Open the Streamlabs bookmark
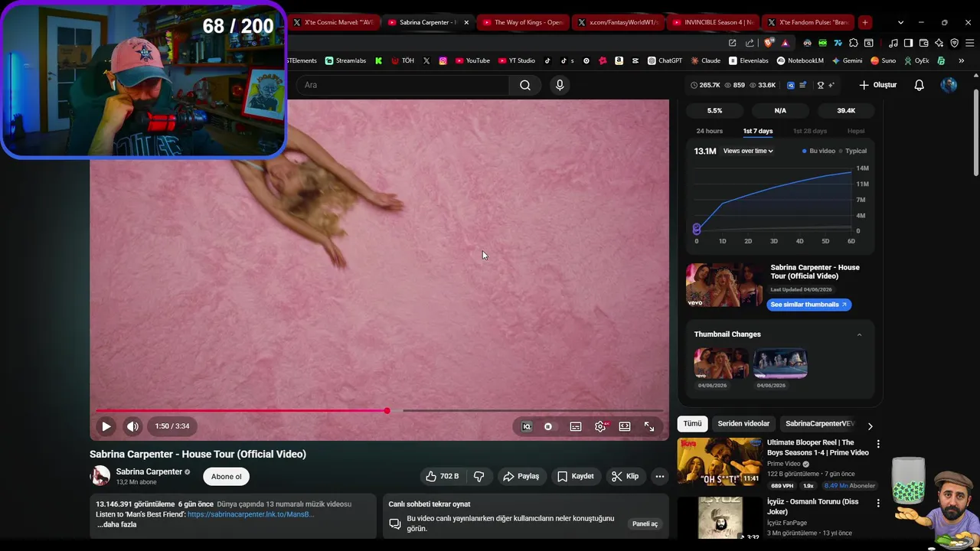 tap(345, 60)
